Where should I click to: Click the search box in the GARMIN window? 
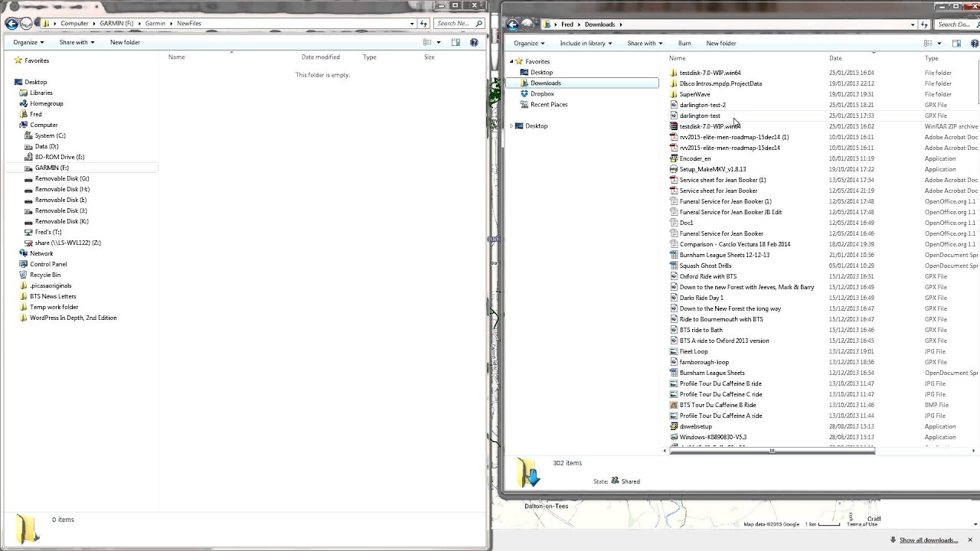[458, 24]
